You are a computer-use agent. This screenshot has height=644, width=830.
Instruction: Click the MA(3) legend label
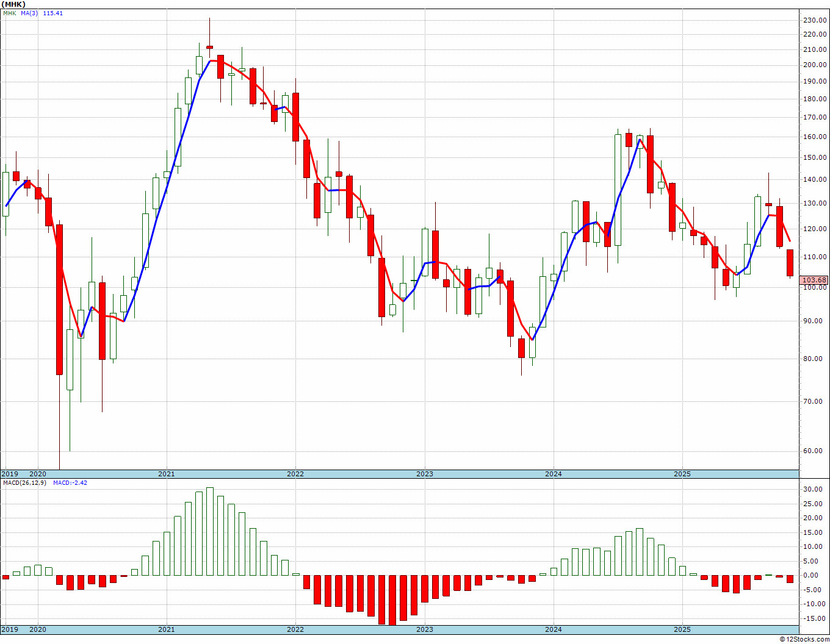(x=29, y=13)
